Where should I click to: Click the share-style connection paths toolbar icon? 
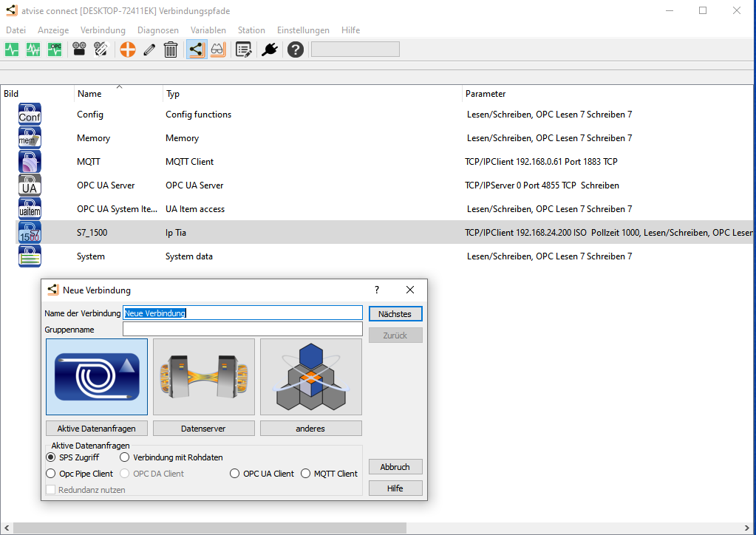pos(196,50)
